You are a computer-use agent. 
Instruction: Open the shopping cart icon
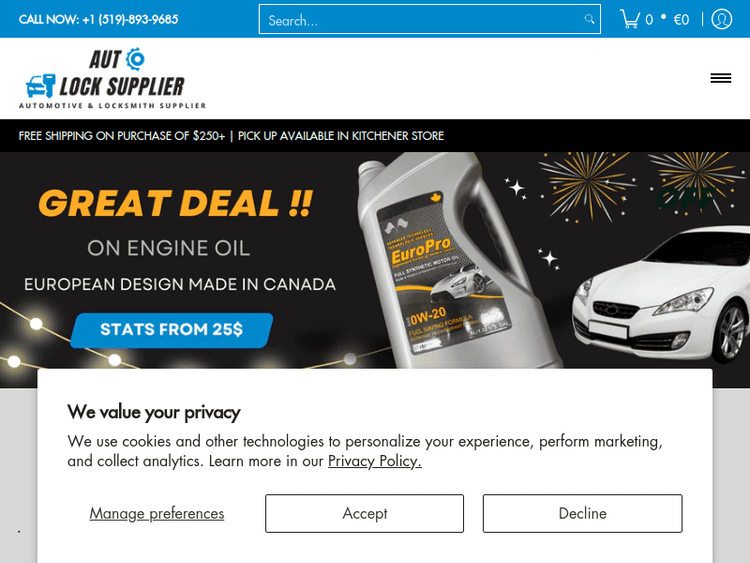pyautogui.click(x=630, y=19)
